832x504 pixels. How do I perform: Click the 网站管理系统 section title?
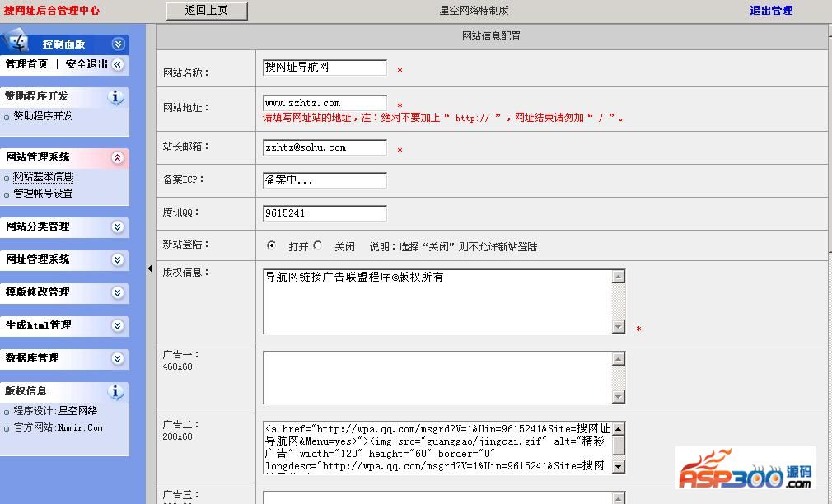38,157
